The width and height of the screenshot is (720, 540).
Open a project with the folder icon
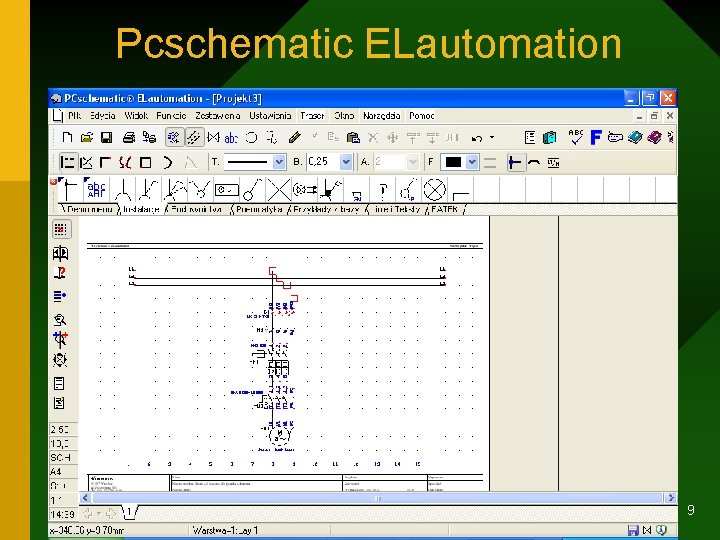87,137
